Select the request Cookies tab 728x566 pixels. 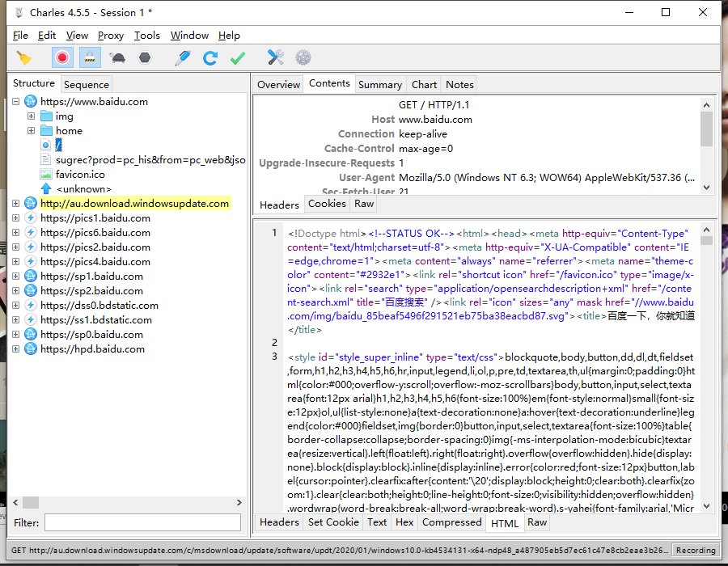coord(327,204)
